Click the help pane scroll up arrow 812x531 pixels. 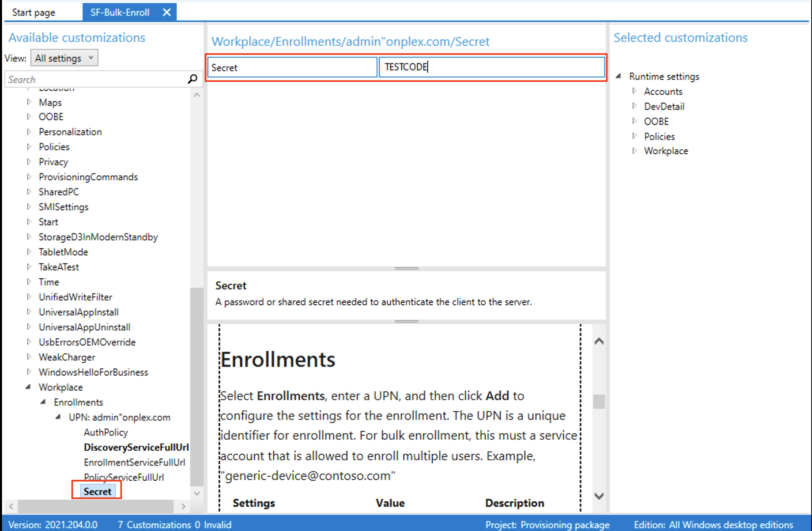pos(599,341)
